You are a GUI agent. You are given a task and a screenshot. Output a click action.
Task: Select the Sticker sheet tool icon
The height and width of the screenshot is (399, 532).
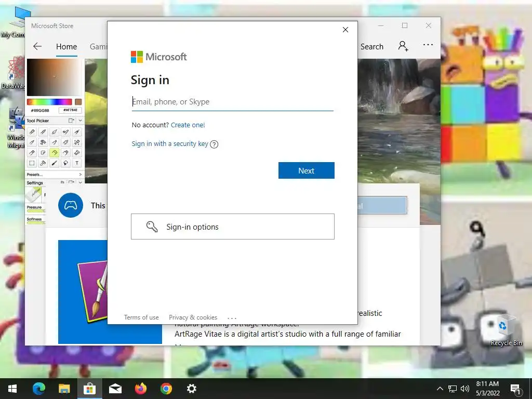(43, 153)
